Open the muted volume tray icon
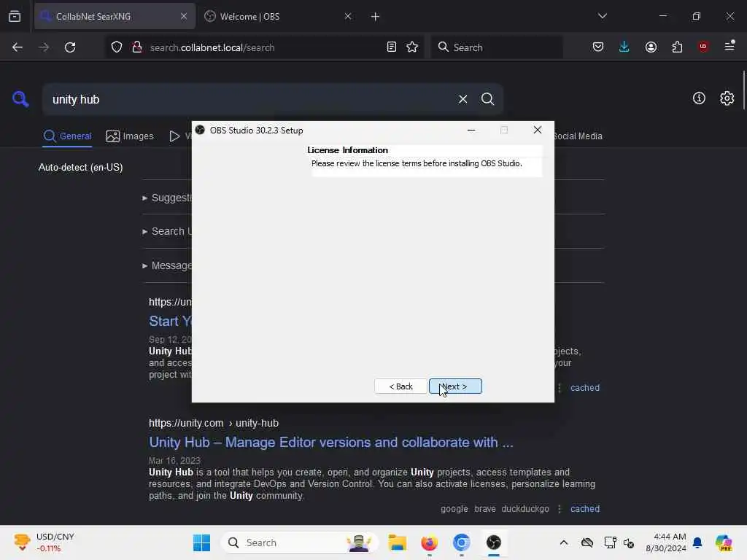 [x=629, y=542]
